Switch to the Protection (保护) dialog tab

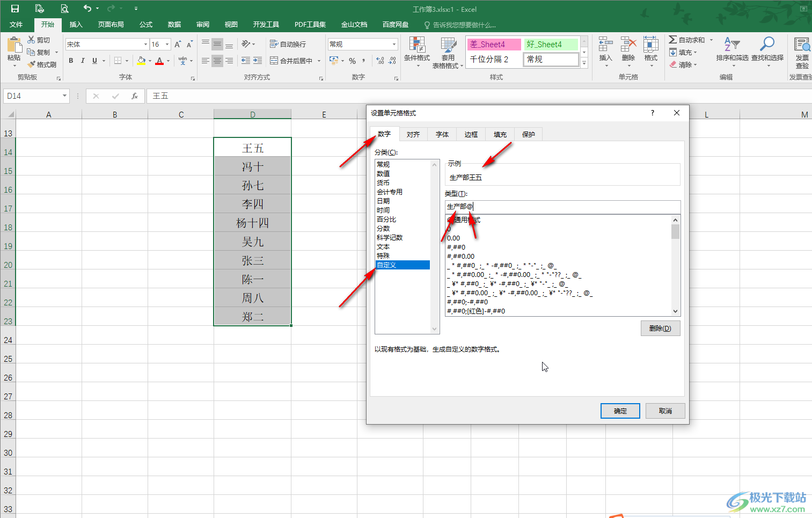click(529, 134)
